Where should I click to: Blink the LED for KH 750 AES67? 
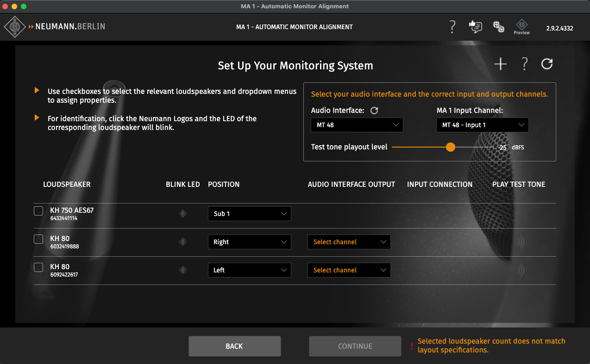pyautogui.click(x=183, y=214)
